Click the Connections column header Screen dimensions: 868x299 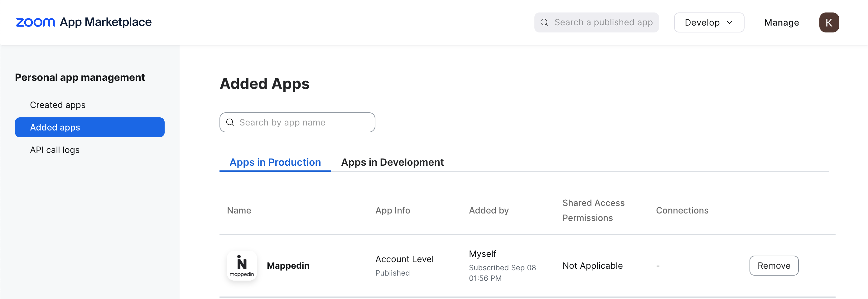pyautogui.click(x=682, y=210)
